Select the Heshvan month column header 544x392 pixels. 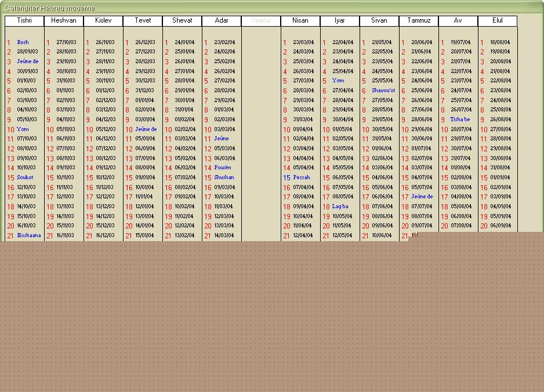click(64, 21)
